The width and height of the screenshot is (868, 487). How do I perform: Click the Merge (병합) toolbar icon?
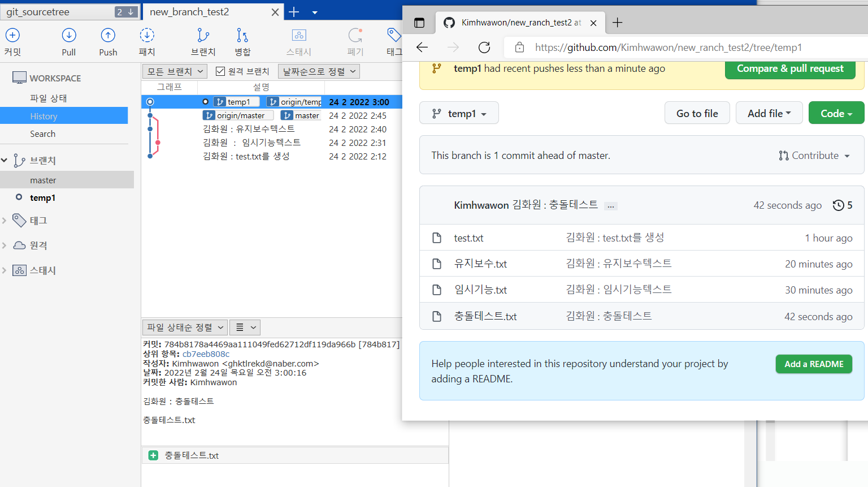[x=242, y=35]
